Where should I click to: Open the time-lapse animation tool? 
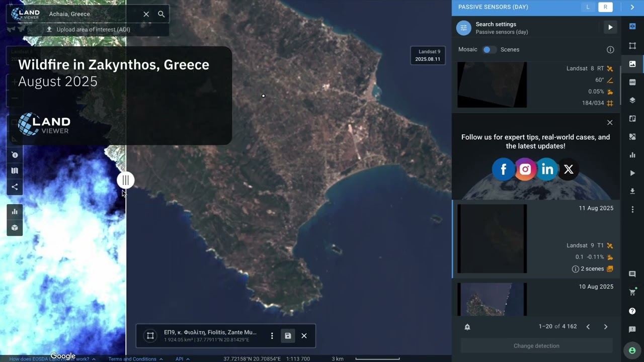(632, 173)
